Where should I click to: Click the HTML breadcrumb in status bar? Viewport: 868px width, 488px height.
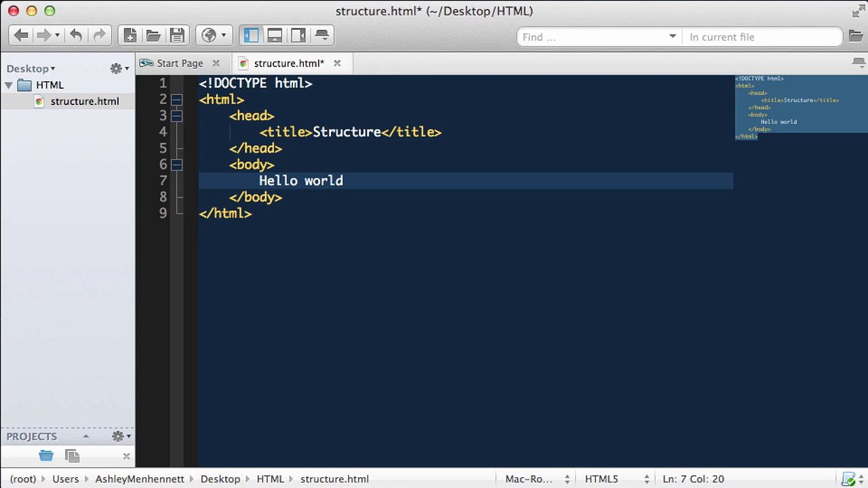pyautogui.click(x=270, y=479)
